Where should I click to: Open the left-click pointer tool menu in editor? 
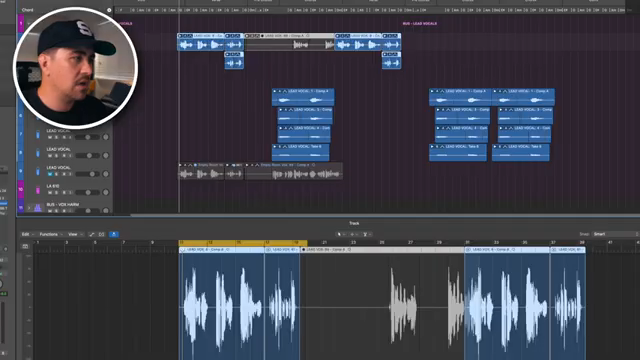[x=341, y=234]
